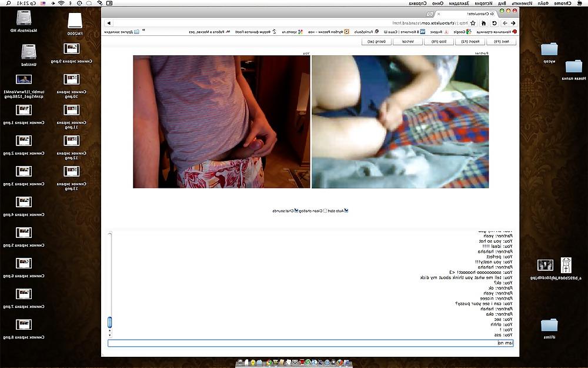The height and width of the screenshot is (368, 588).
Task: Click the Next (F9) button
Action: (501, 42)
